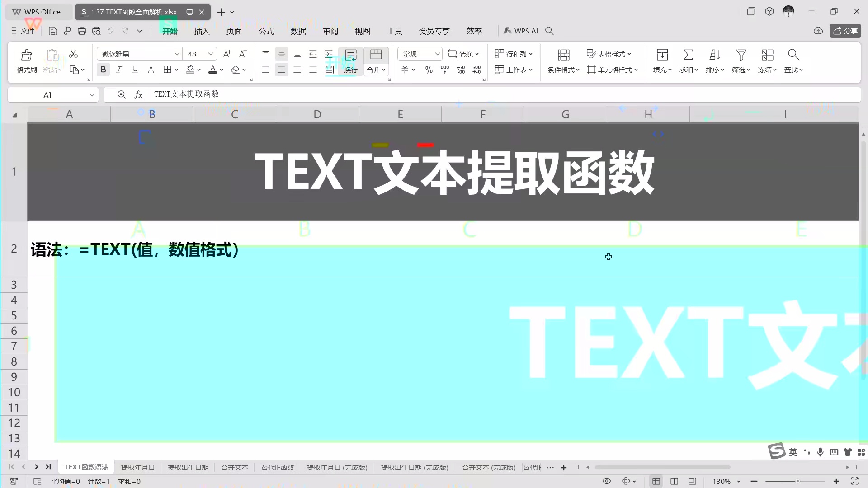868x488 pixels.
Task: Click the search magnifier next to WPS AI
Action: coord(550,31)
